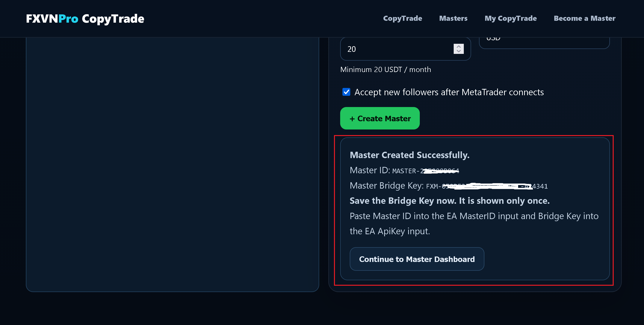Click 'Minimum 20 USDT / month' text
The height and width of the screenshot is (325, 644).
coord(386,69)
